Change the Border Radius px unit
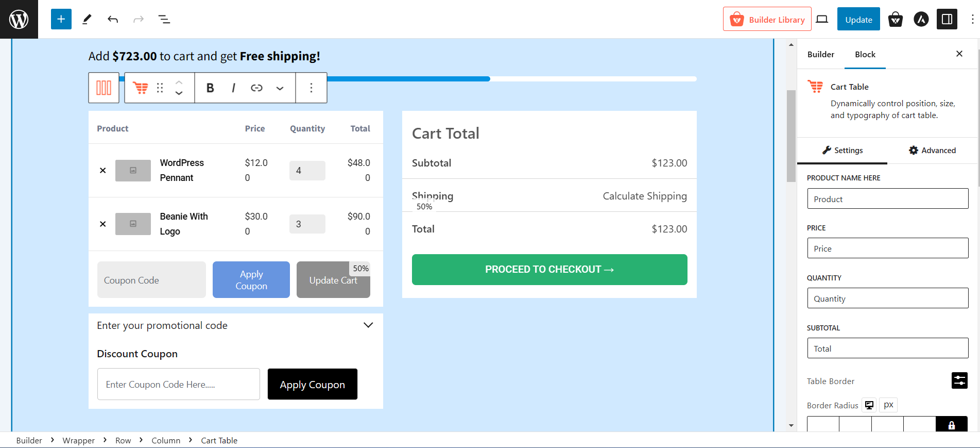The image size is (980, 448). click(888, 405)
